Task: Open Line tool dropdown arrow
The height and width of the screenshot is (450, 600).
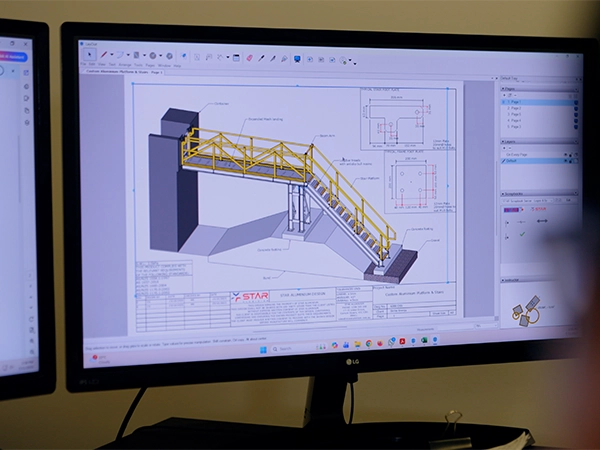Action: [x=112, y=55]
